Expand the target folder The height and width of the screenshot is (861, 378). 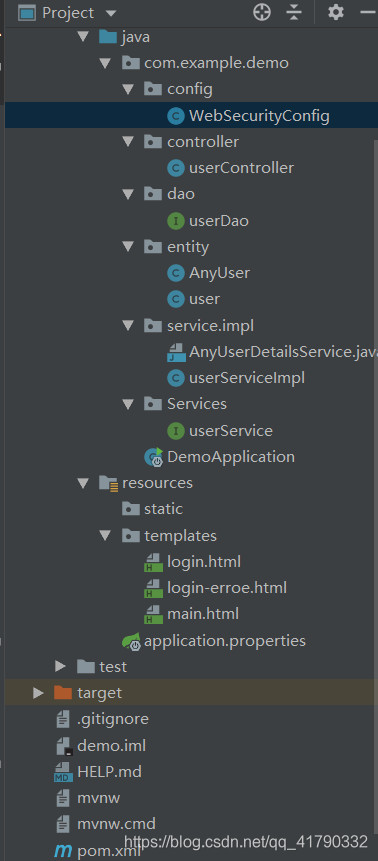[x=38, y=693]
